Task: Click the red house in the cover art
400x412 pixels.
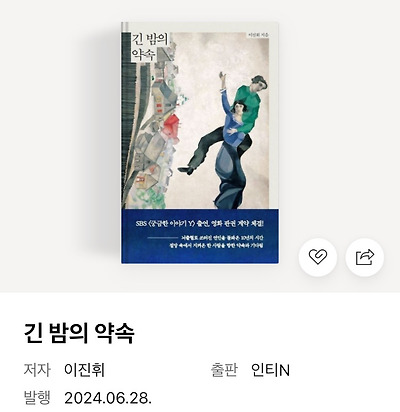Action: (x=172, y=123)
